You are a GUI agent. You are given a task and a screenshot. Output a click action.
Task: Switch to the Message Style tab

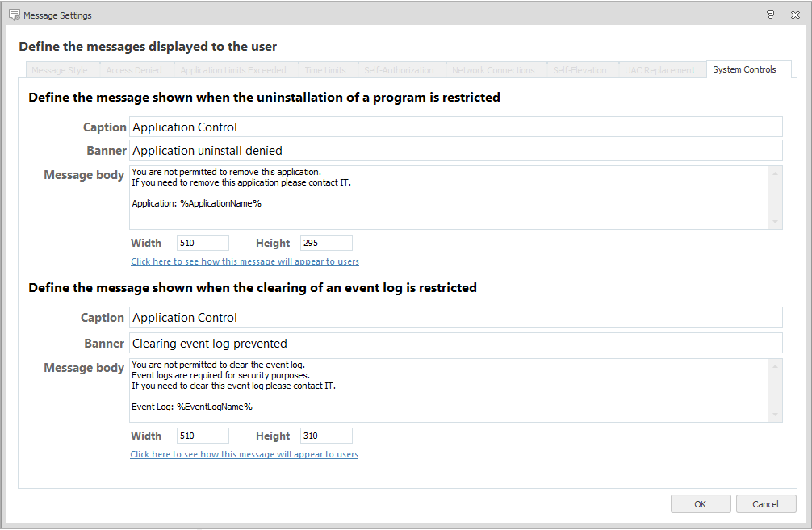point(60,70)
